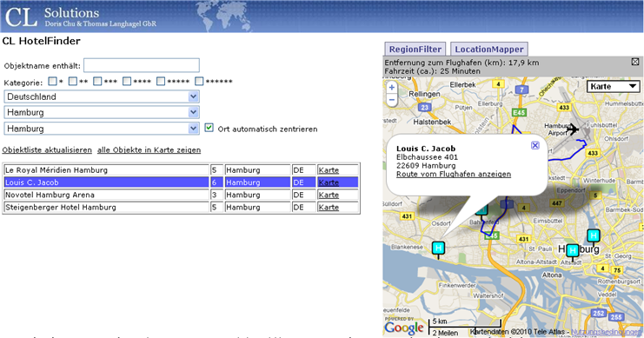The image size is (644, 338).
Task: Select Novotel Hamburg Arena row
Action: tap(181, 195)
